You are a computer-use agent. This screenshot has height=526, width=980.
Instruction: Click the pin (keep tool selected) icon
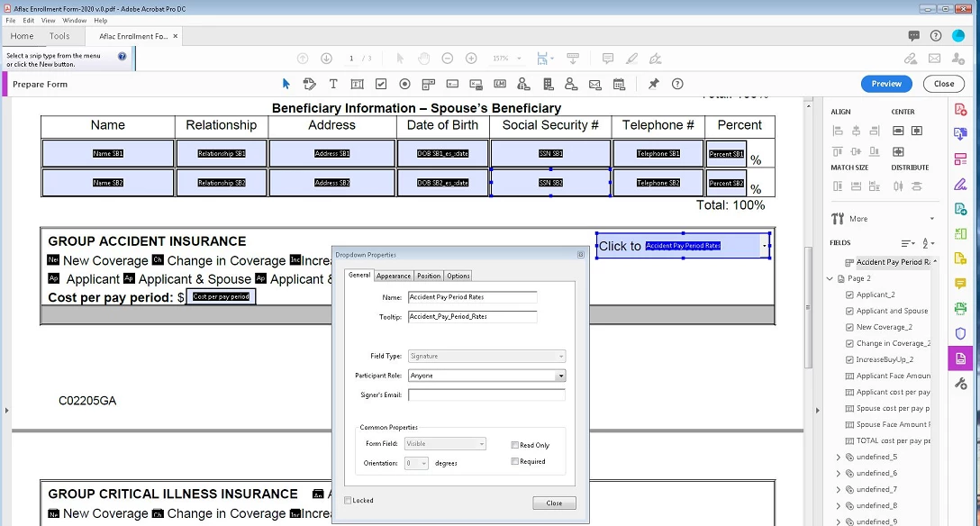653,84
